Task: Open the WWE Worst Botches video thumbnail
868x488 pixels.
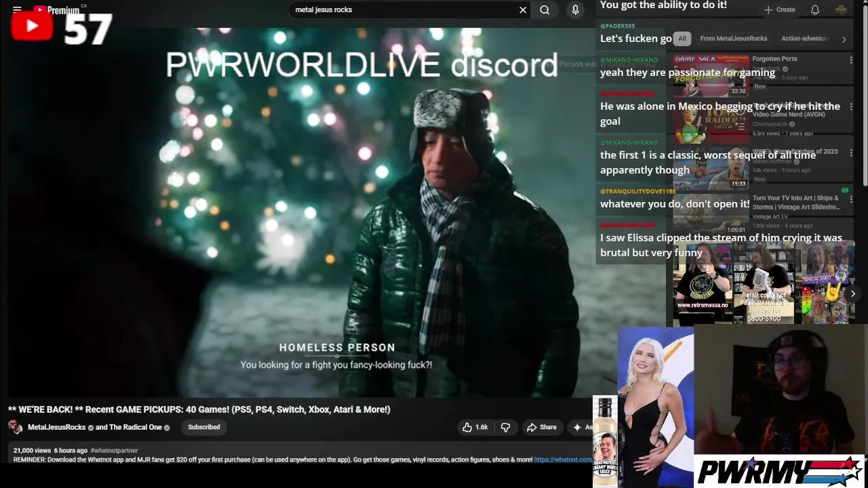Action: (x=711, y=168)
